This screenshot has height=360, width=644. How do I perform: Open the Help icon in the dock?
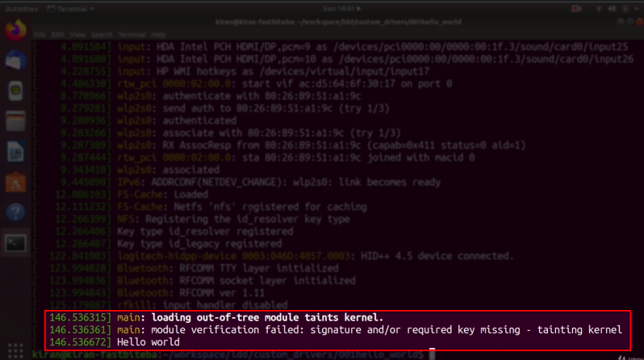point(15,212)
